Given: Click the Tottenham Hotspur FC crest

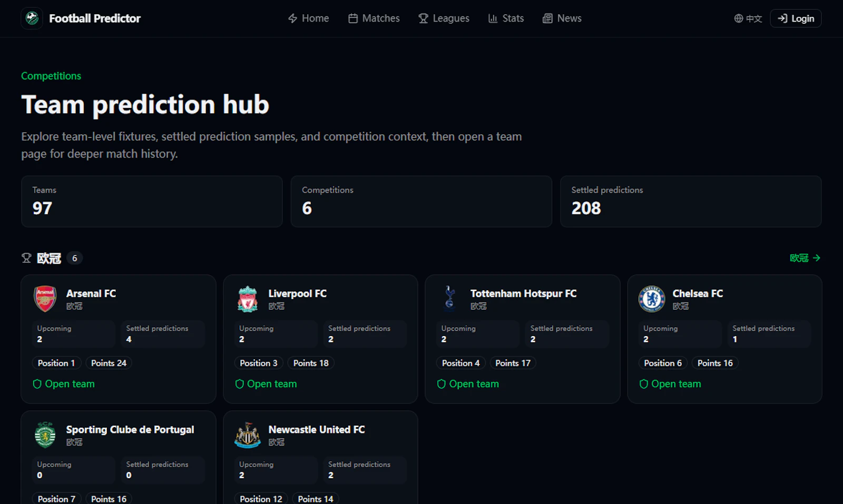Looking at the screenshot, I should coord(449,299).
